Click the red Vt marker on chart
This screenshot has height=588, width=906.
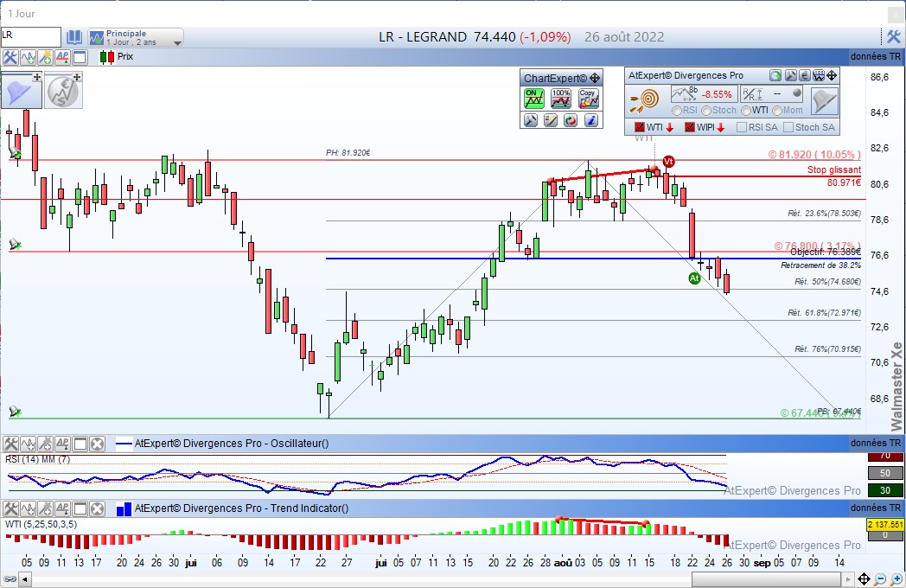coord(668,162)
